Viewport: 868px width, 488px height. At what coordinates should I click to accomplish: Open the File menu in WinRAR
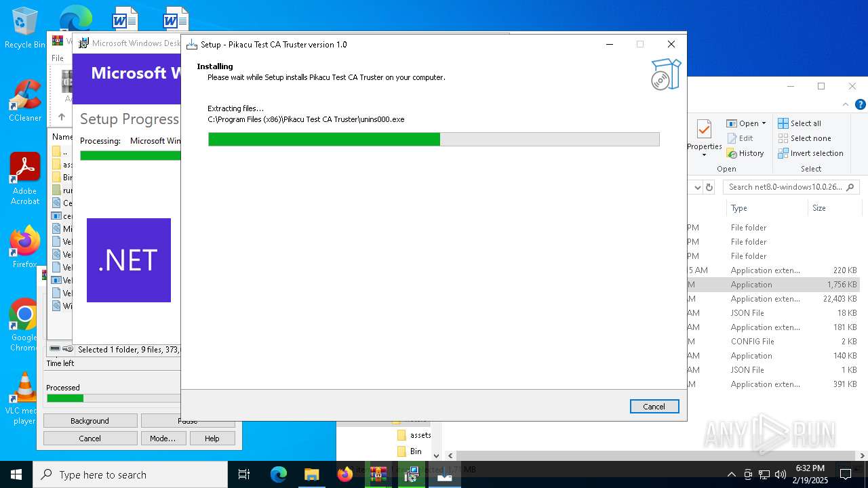58,58
